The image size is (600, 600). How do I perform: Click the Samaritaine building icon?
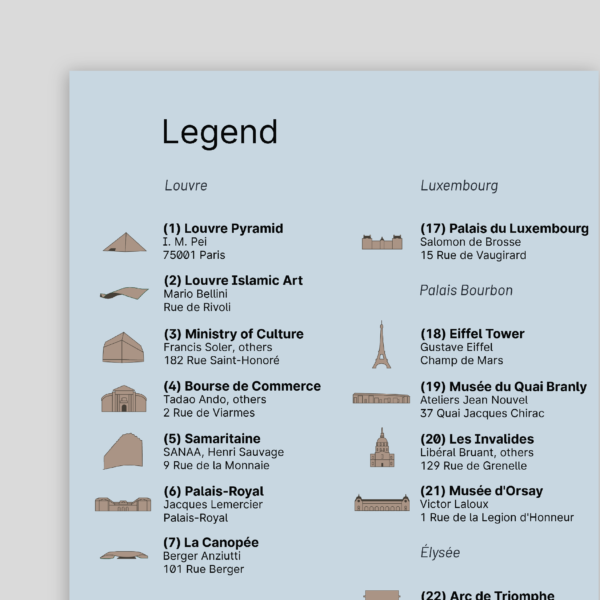tap(123, 452)
